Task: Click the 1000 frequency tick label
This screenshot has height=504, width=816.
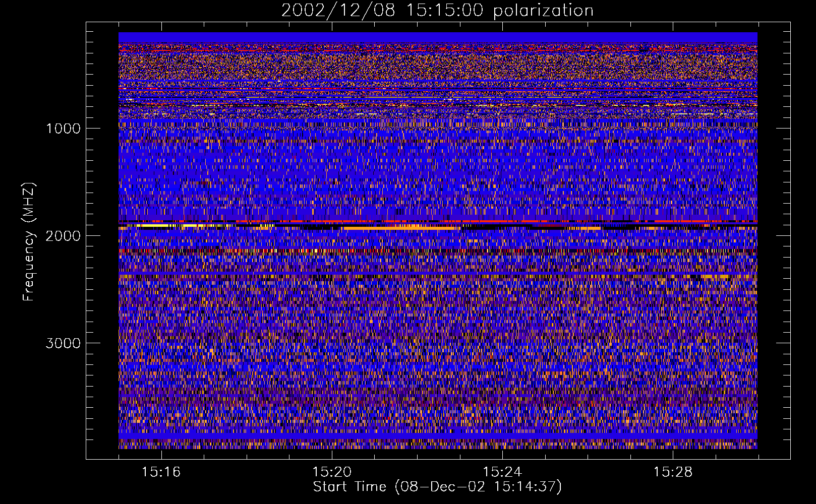Action: tap(63, 128)
